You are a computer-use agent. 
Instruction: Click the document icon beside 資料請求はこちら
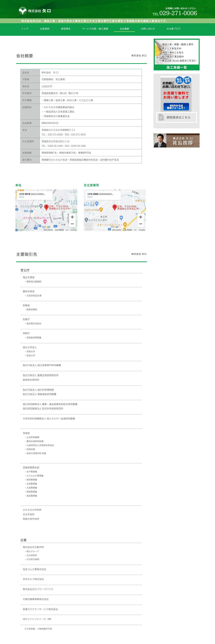click(x=161, y=117)
